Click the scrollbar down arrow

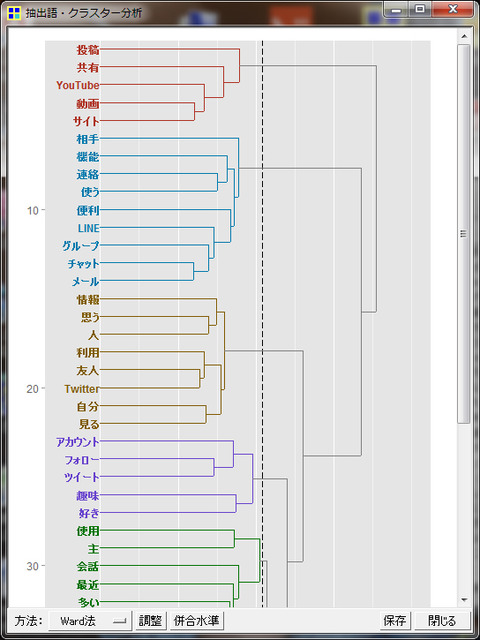[x=464, y=600]
